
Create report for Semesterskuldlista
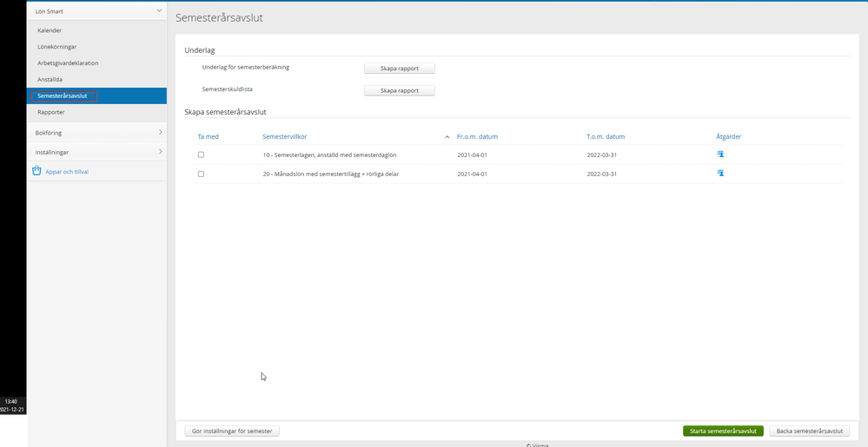tap(399, 90)
